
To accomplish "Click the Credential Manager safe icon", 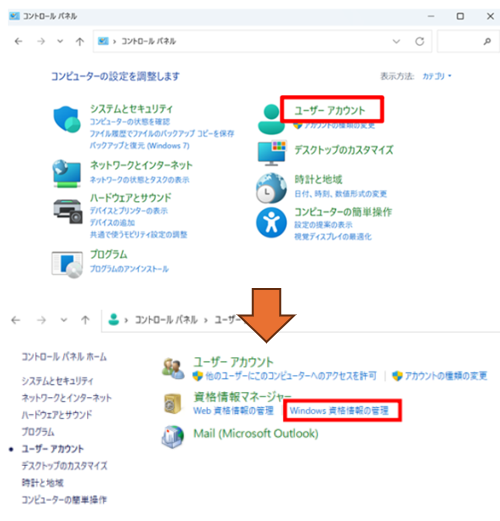I will pyautogui.click(x=173, y=403).
